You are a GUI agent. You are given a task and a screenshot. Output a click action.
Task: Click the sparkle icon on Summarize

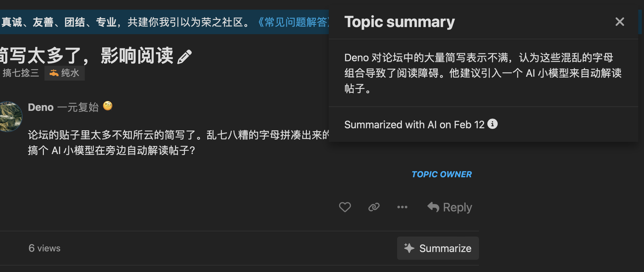[409, 248]
